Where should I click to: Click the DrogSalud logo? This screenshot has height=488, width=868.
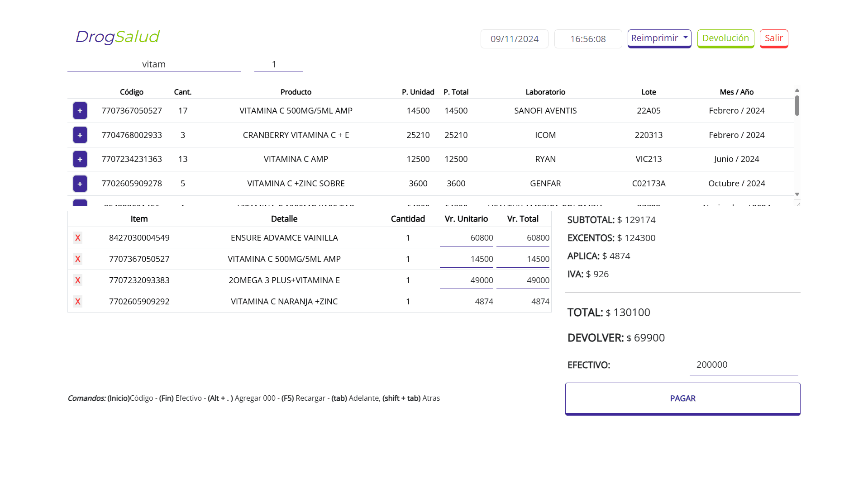pos(117,37)
